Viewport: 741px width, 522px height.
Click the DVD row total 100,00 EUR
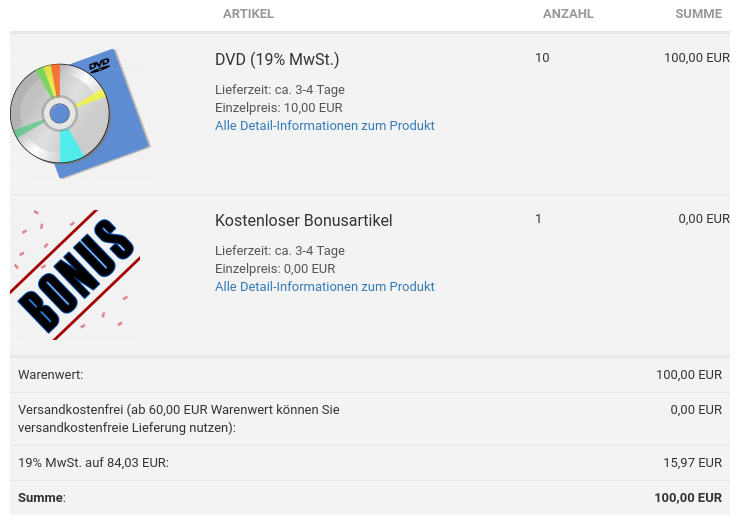point(697,58)
